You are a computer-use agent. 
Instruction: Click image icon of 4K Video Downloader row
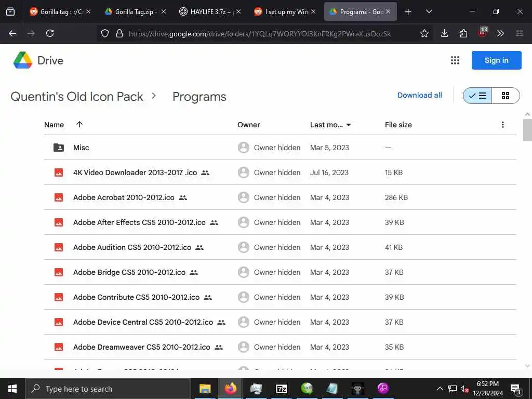point(59,172)
